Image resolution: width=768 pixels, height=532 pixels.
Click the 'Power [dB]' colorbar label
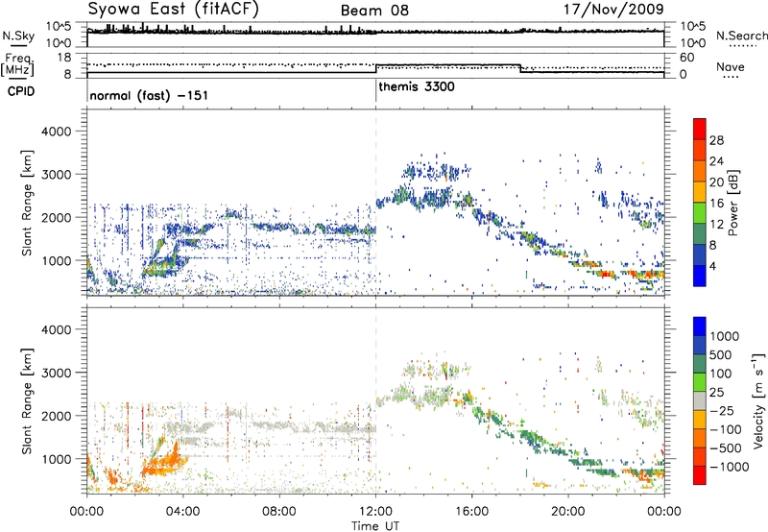pyautogui.click(x=733, y=203)
